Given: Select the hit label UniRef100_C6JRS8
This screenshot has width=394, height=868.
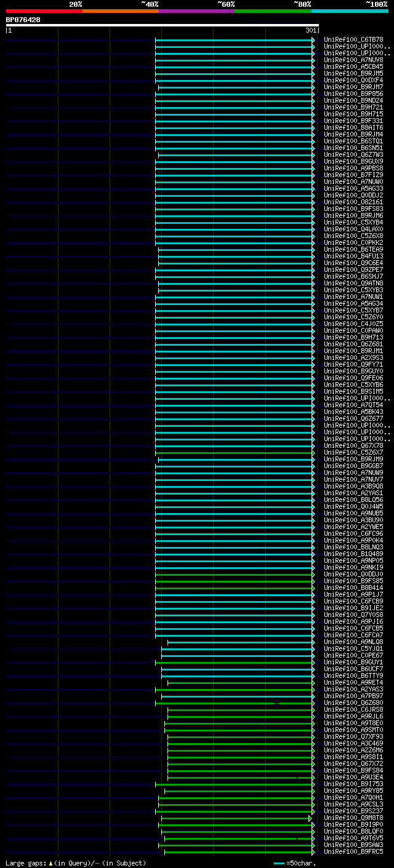Looking at the screenshot, I should click(353, 710).
